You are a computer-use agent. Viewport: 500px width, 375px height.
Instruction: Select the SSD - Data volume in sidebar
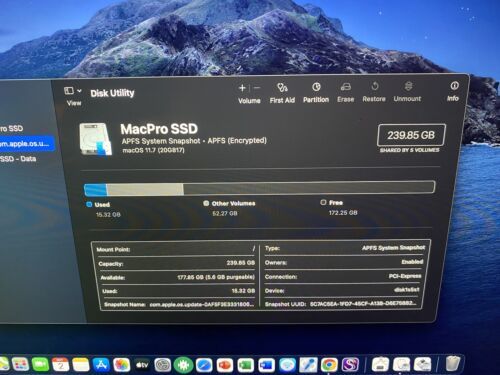point(18,159)
